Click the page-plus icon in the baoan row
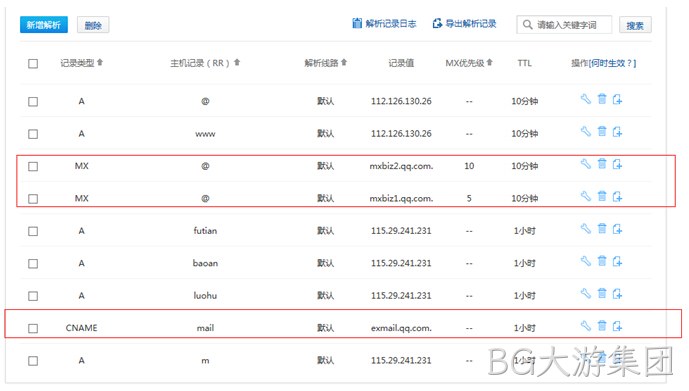Viewport: 689px width, 391px height. (x=617, y=261)
